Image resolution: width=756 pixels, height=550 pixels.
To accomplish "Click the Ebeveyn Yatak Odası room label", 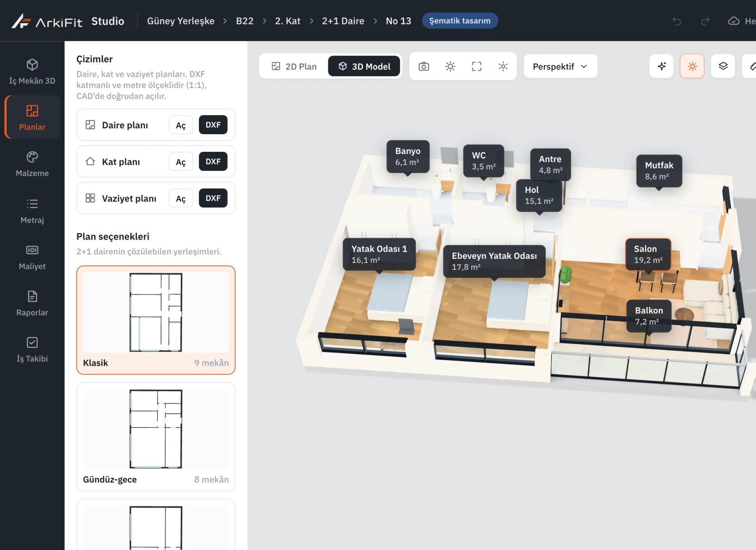I will (x=494, y=261).
